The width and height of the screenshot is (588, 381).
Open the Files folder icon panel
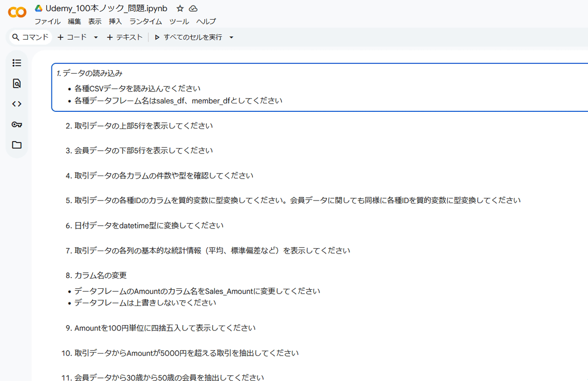[x=17, y=145]
